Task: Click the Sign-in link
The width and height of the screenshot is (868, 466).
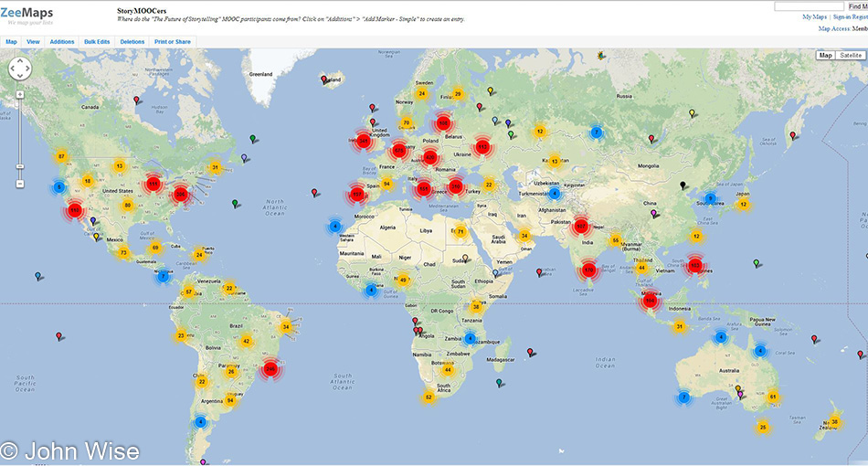Action: 841,17
